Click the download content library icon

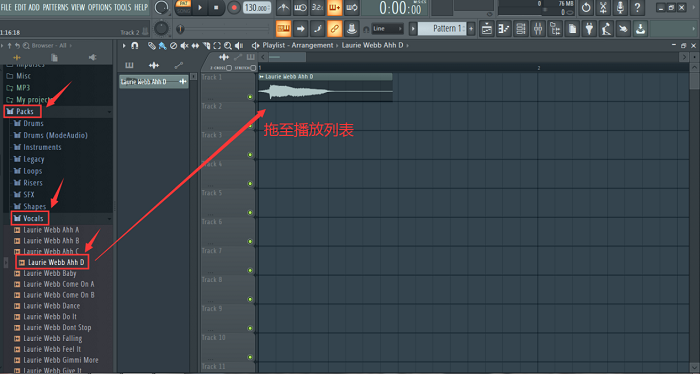coord(640,29)
